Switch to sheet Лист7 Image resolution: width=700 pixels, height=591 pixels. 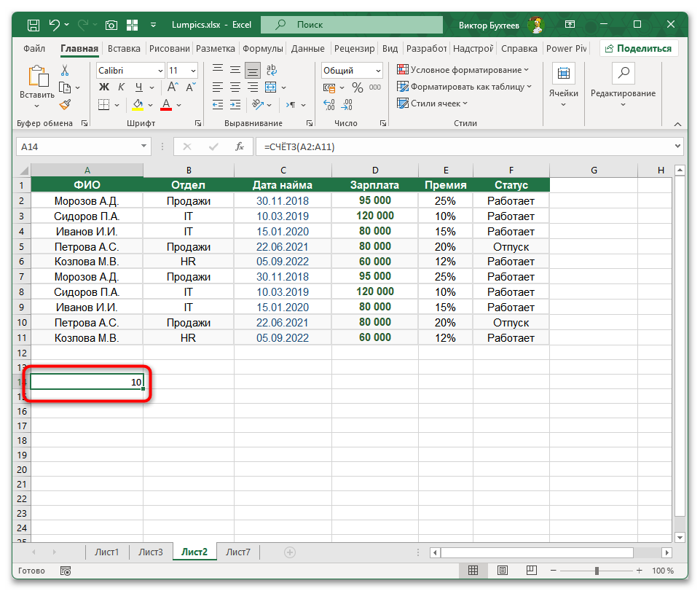coord(238,552)
